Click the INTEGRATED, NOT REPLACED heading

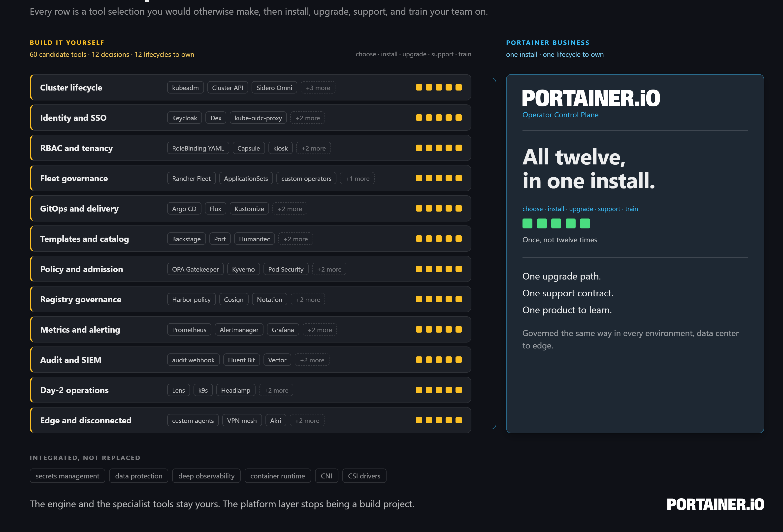coord(85,458)
